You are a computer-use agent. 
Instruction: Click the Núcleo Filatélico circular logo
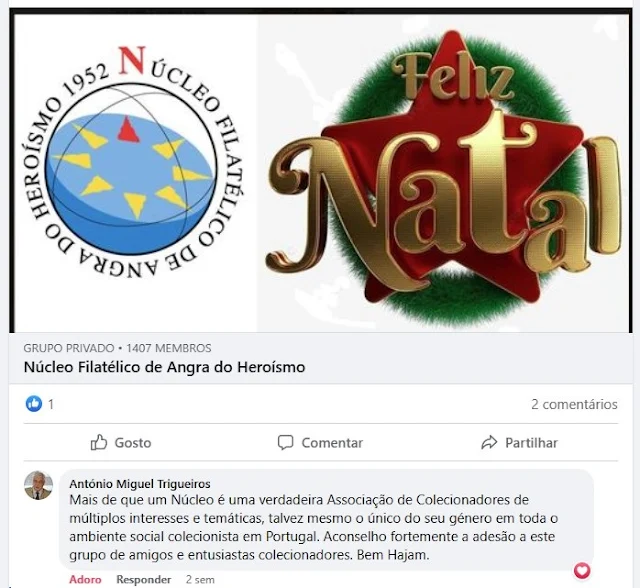click(x=133, y=162)
